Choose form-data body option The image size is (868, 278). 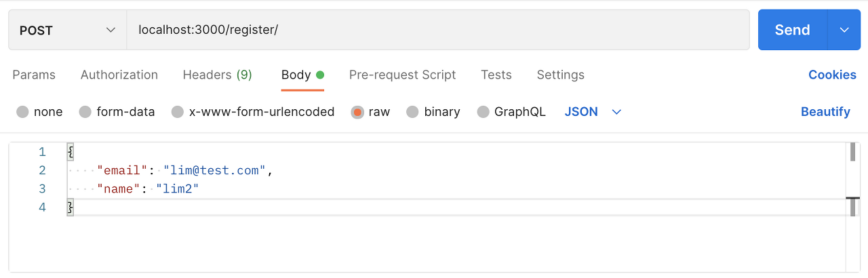85,112
